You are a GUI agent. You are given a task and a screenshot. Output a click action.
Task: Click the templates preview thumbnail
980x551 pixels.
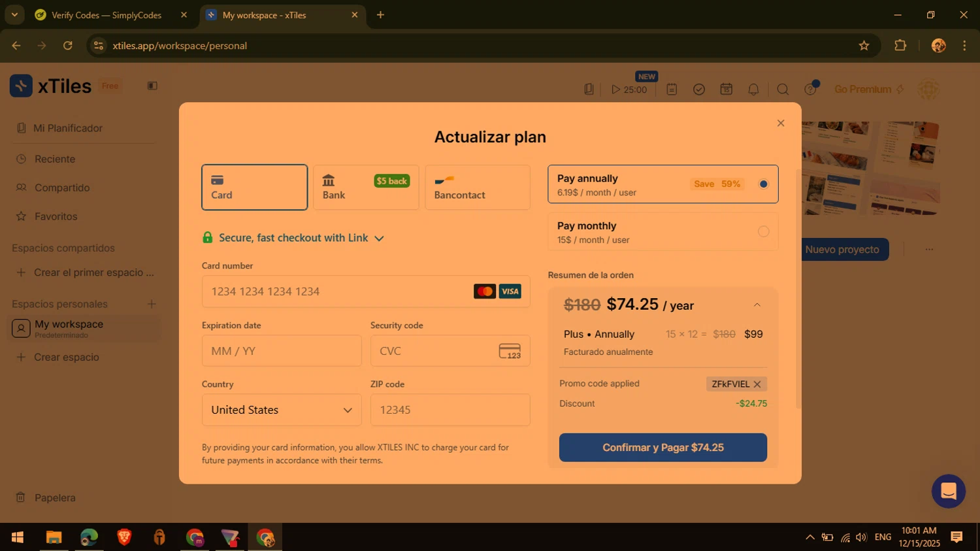(871, 168)
